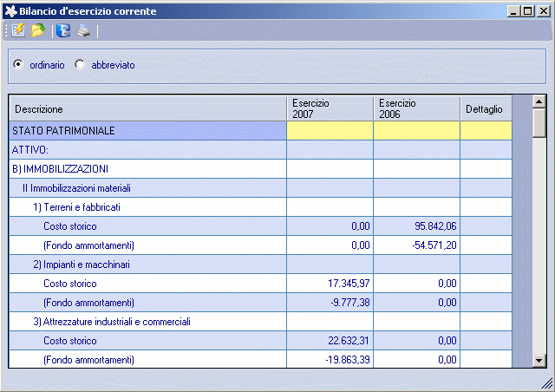
Task: Click yellow Esercizio 2007 cell of STATO PATRIMONIALE
Action: click(330, 131)
